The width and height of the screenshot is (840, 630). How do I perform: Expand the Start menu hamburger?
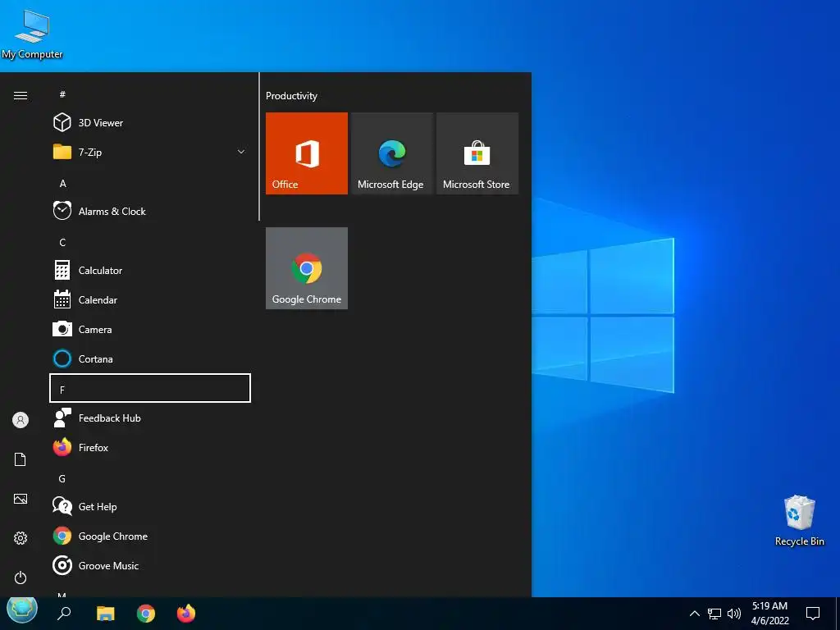click(x=21, y=95)
